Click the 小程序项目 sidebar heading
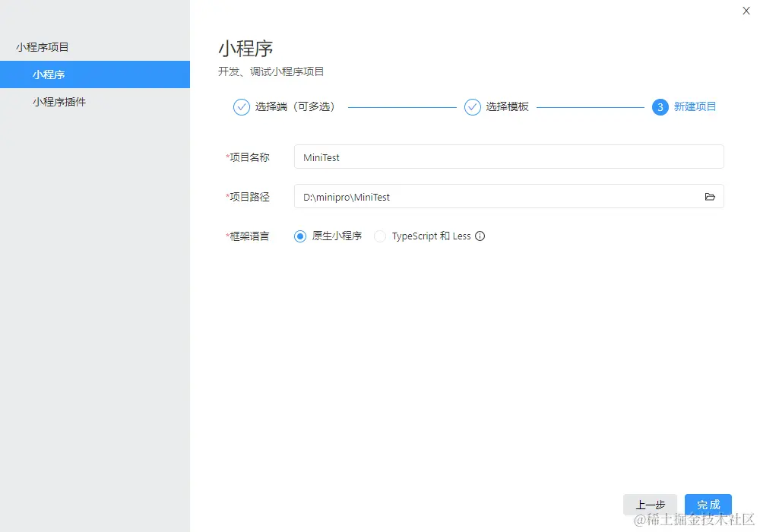This screenshot has height=532, width=760. (x=42, y=47)
